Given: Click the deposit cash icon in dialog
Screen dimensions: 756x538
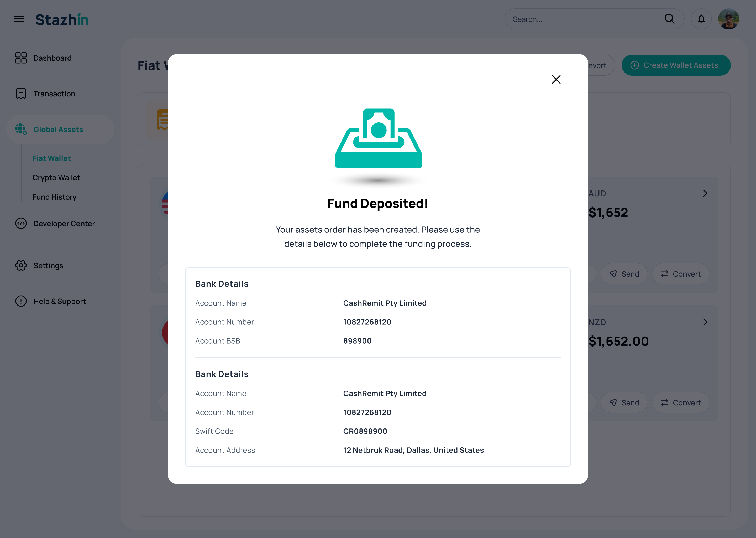Looking at the screenshot, I should [x=378, y=138].
